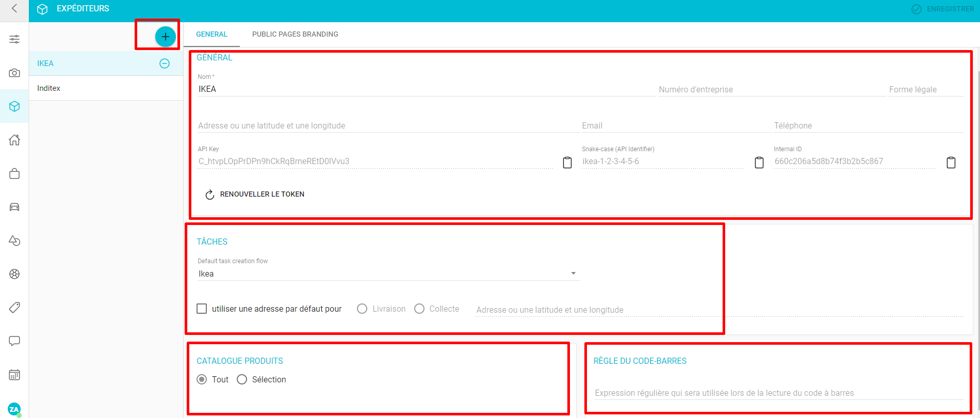Viewport: 980px width, 418px height.
Task: Open the vehicle car sidebar icon
Action: coord(14,207)
